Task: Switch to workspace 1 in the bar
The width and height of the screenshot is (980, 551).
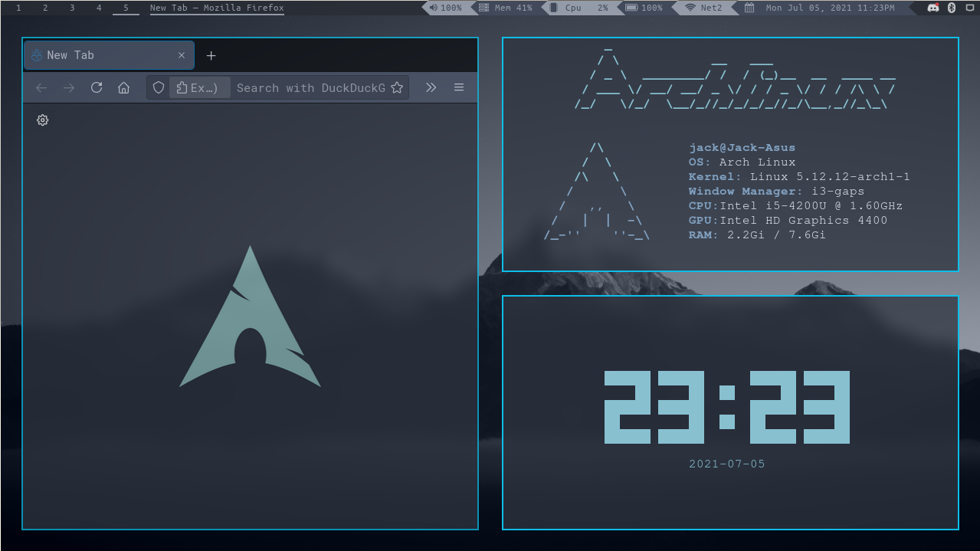Action: [18, 8]
